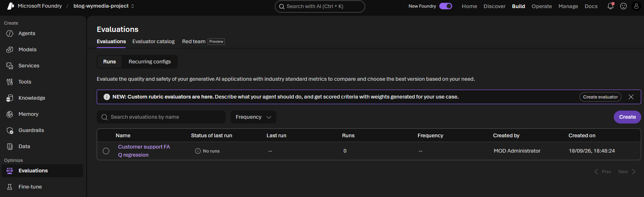Open the Docs top navigation item
644x197 pixels.
point(591,6)
